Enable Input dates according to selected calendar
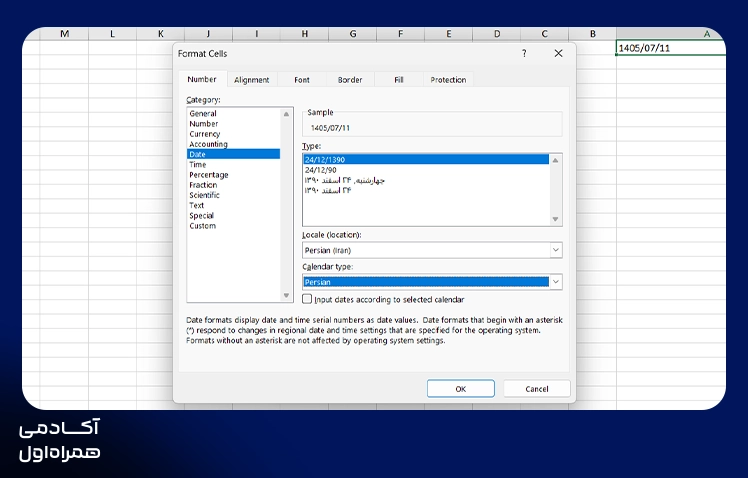Viewport: 748px width, 478px height. (x=307, y=299)
